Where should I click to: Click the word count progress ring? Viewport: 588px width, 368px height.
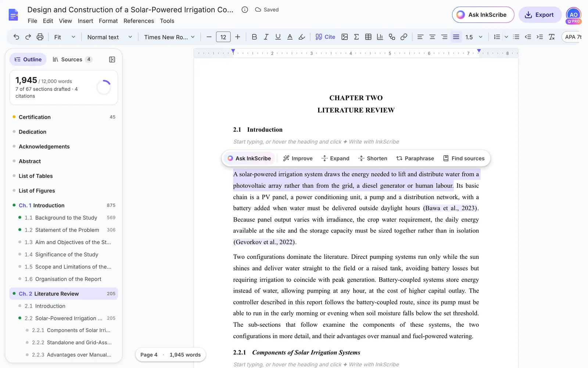pyautogui.click(x=104, y=88)
